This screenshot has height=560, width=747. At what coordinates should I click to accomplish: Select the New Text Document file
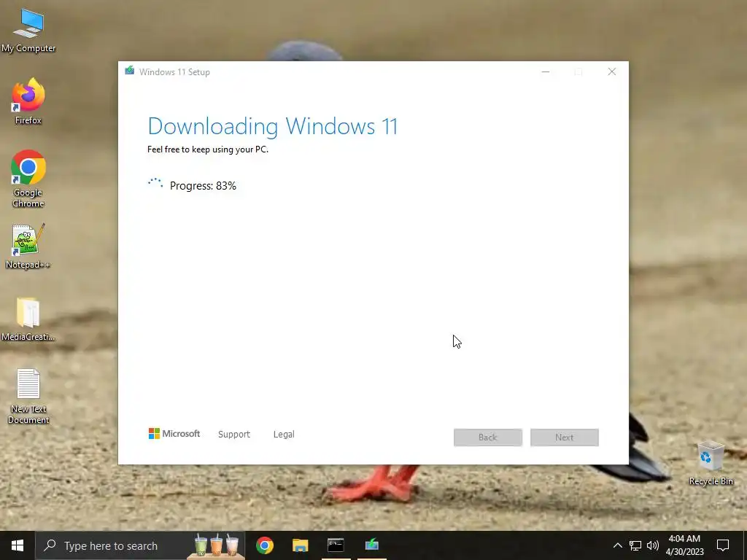pos(28,396)
